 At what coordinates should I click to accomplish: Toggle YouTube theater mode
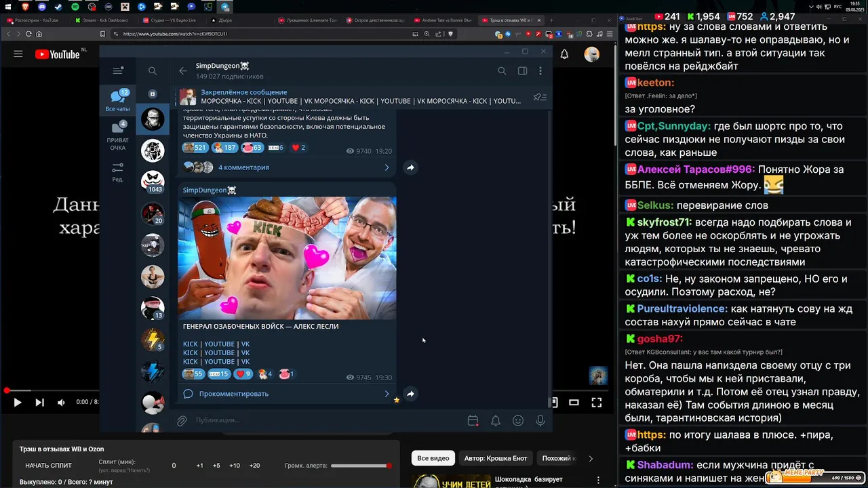pyautogui.click(x=574, y=403)
